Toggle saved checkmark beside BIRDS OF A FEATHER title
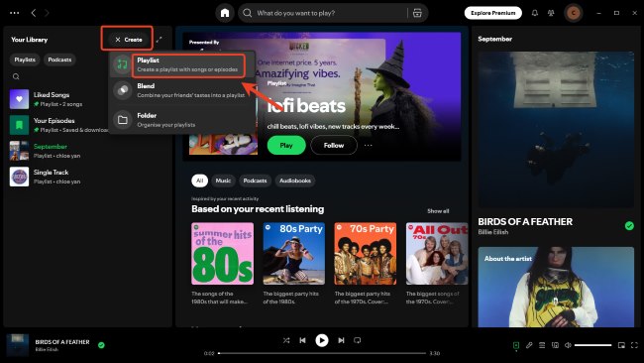 point(629,226)
